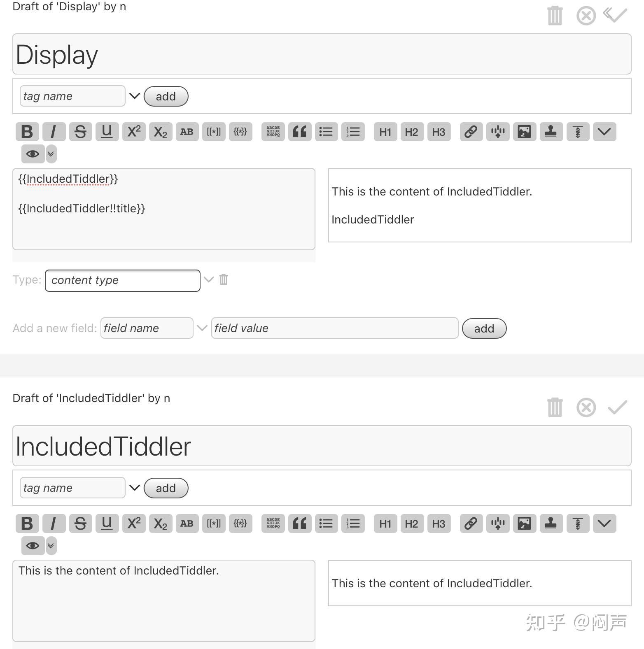This screenshot has height=649, width=644.
Task: Toggle preview eye in IncludedTiddler editor
Action: 33,546
